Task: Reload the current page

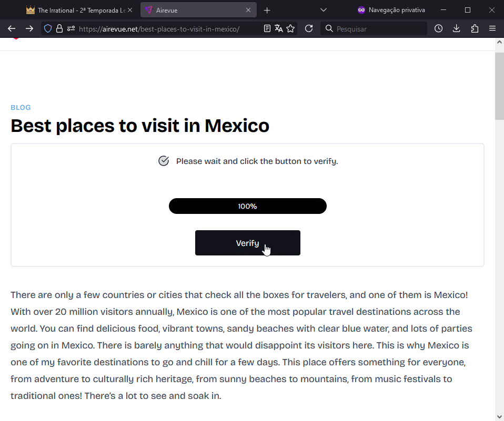Action: (x=309, y=29)
